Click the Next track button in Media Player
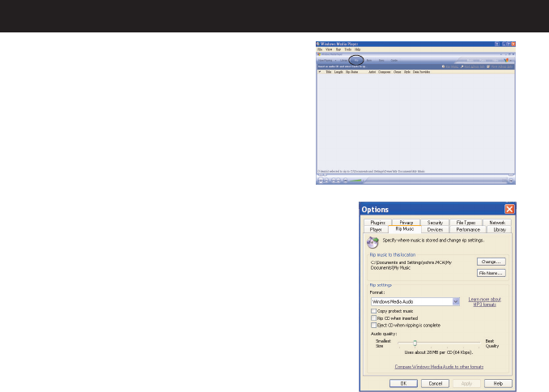 pos(338,181)
